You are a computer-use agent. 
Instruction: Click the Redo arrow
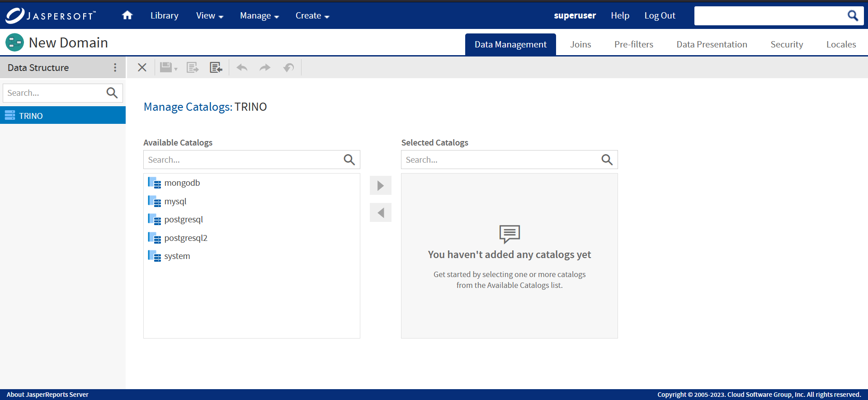click(265, 67)
